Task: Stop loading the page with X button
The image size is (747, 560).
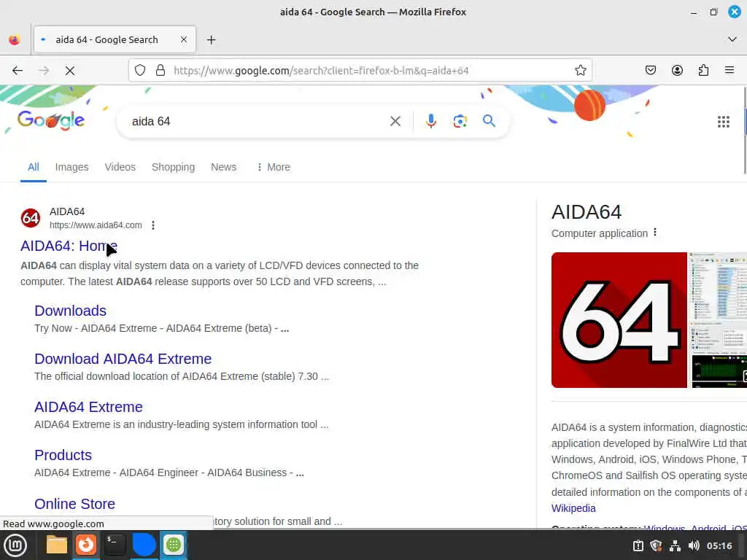Action: click(70, 71)
